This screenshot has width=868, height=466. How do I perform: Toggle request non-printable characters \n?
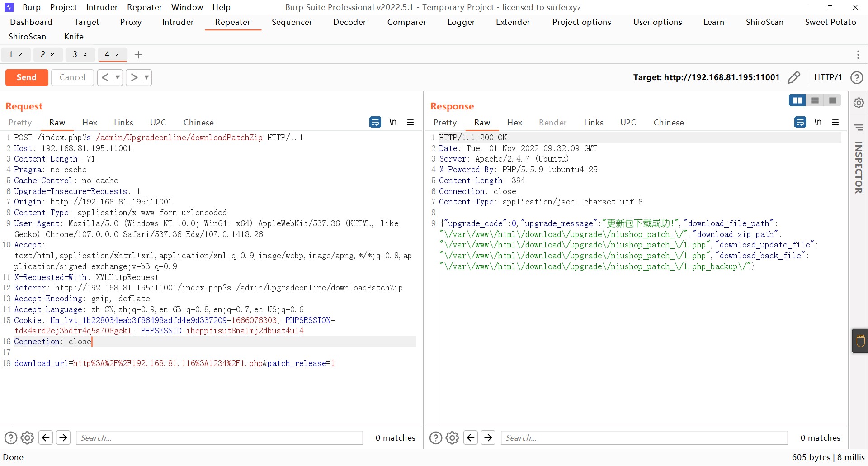[x=393, y=122]
